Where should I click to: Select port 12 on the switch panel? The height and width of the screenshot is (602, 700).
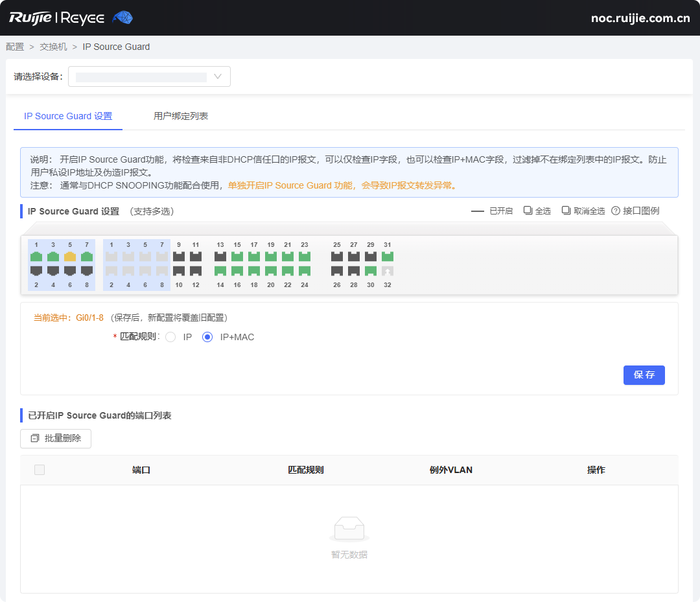(x=196, y=271)
